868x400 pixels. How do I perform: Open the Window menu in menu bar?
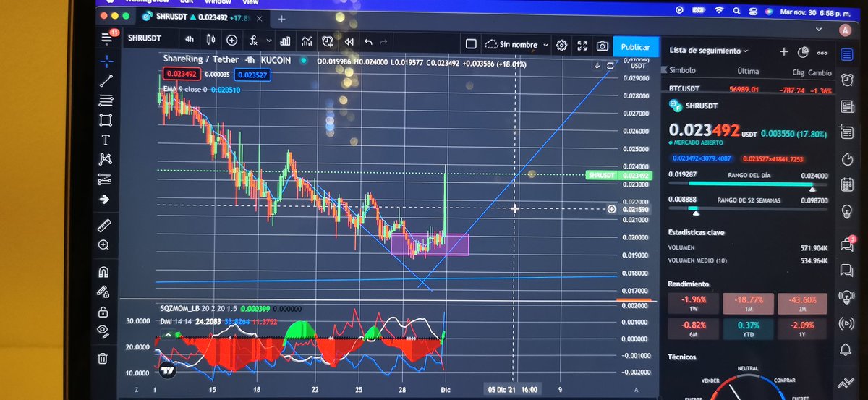[x=218, y=2]
